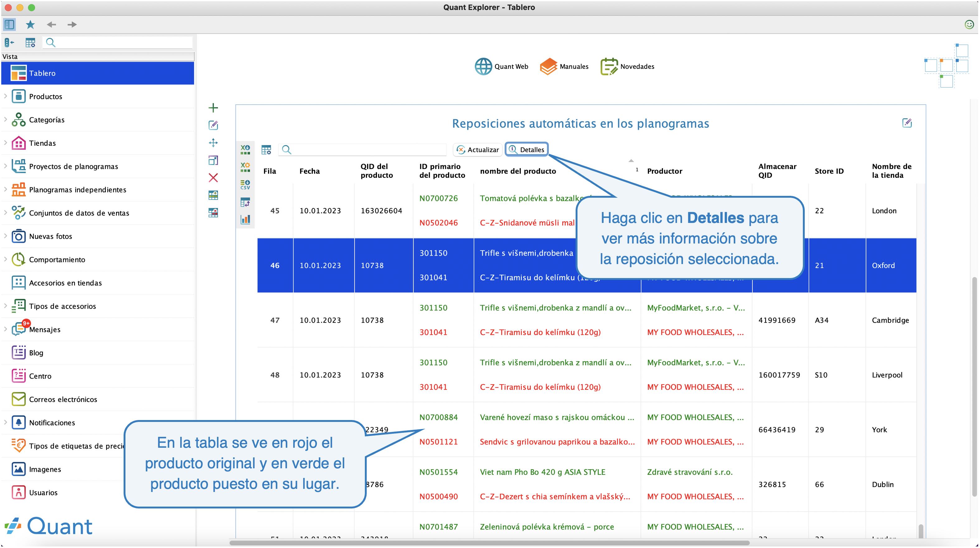Open the Usuarios item
The height and width of the screenshot is (548, 980).
pyautogui.click(x=63, y=493)
